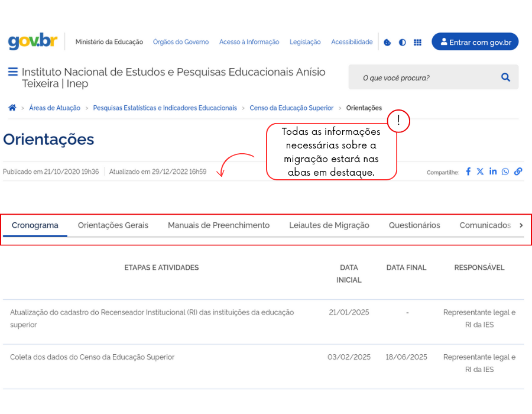Open the hamburger navigation menu
Screen dimensions: 532x414
[12, 72]
